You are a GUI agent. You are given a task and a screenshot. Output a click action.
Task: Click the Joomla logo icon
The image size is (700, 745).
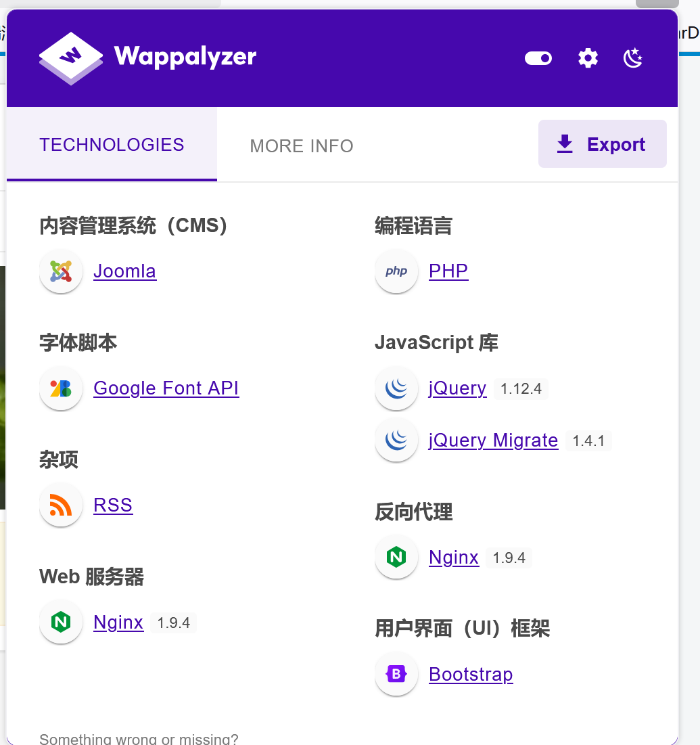[61, 271]
